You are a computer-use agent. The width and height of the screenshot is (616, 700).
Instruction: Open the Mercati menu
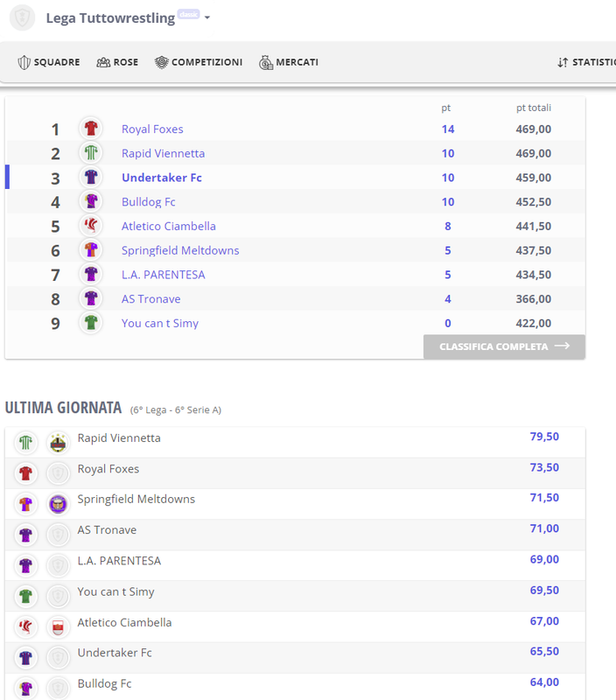tap(289, 62)
